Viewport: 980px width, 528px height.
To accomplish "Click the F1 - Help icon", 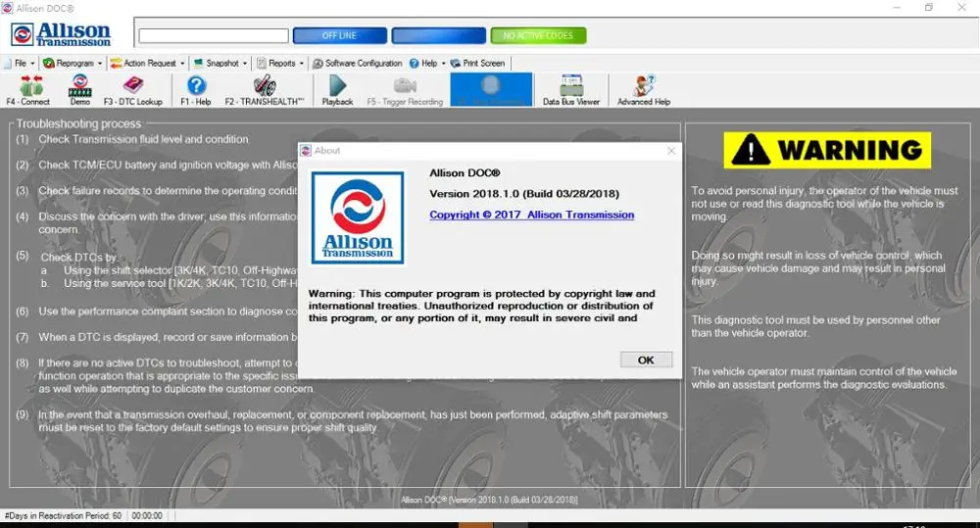I will click(x=196, y=90).
